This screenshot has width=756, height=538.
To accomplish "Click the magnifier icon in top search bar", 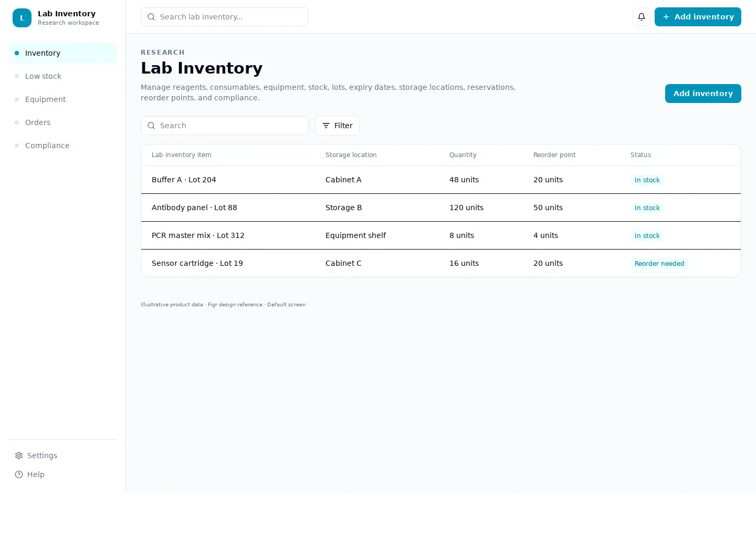I will click(x=151, y=17).
